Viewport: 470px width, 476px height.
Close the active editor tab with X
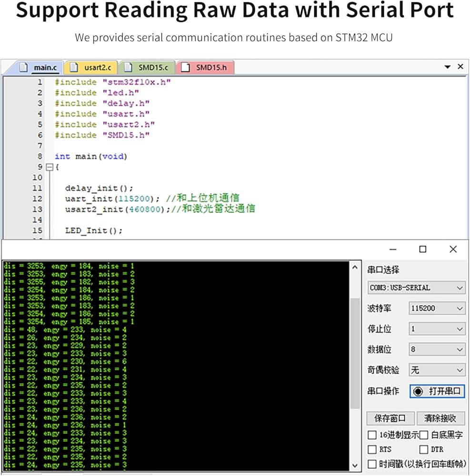point(460,67)
